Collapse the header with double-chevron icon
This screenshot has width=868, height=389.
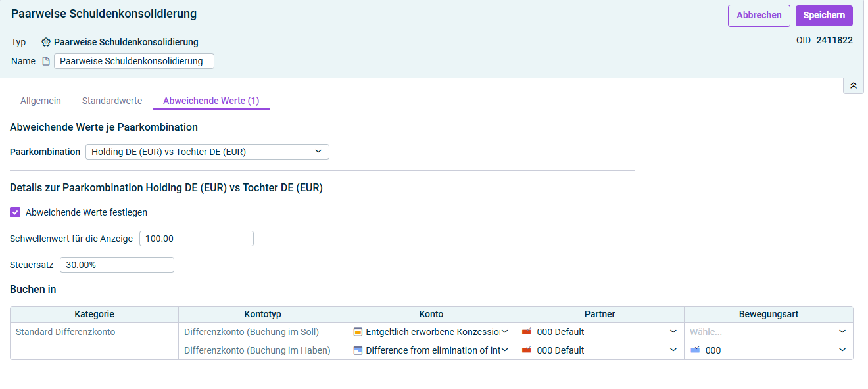click(854, 86)
